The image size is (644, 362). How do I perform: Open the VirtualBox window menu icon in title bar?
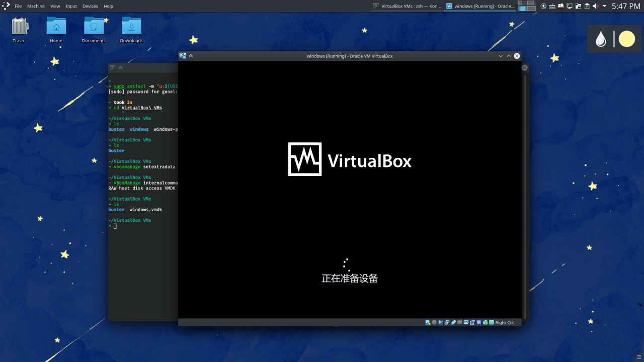[183, 56]
